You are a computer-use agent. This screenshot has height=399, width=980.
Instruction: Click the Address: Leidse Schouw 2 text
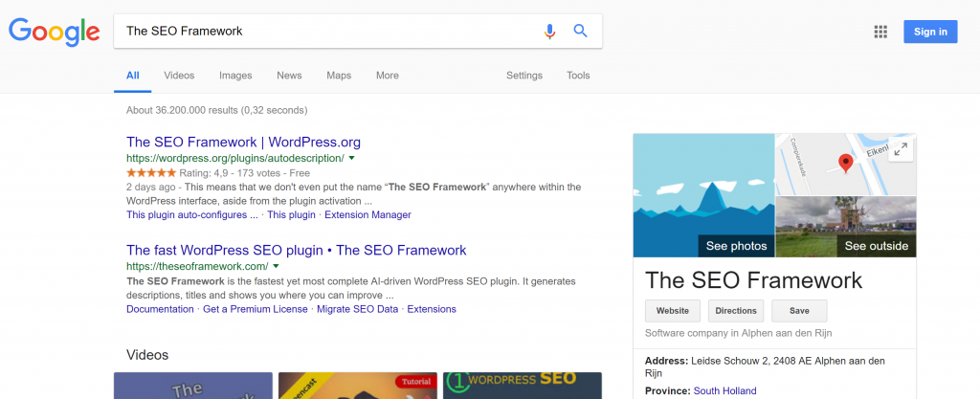[x=765, y=366]
